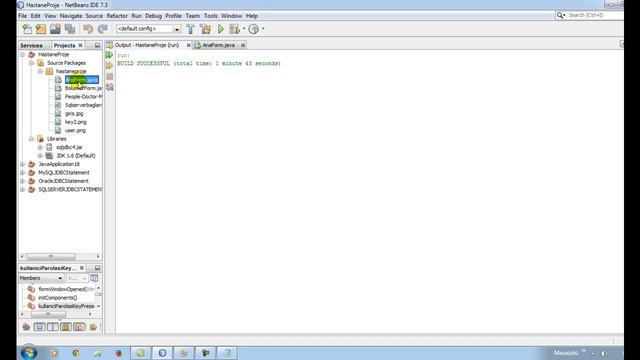
Task: Click the New File toolbar icon
Action: 27,29
